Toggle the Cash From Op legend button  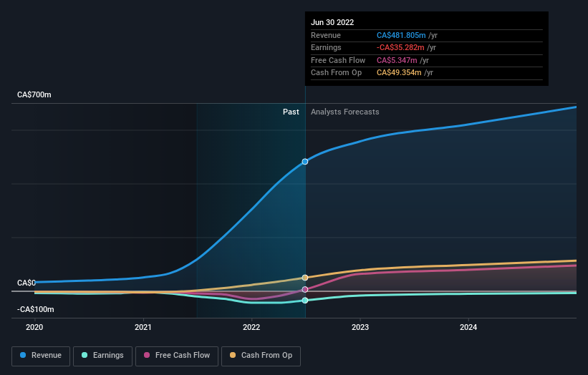[261, 356]
